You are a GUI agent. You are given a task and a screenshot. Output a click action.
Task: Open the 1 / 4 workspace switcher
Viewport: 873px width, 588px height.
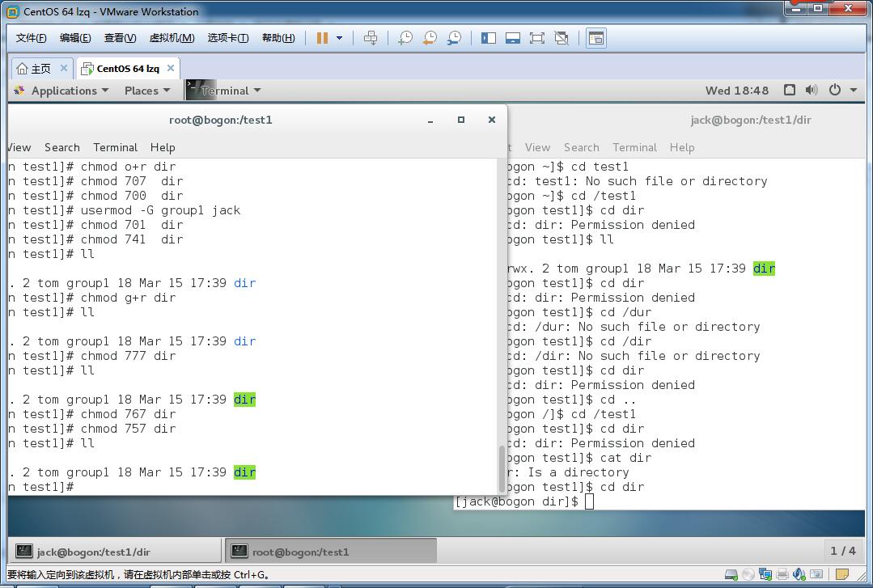pyautogui.click(x=843, y=551)
